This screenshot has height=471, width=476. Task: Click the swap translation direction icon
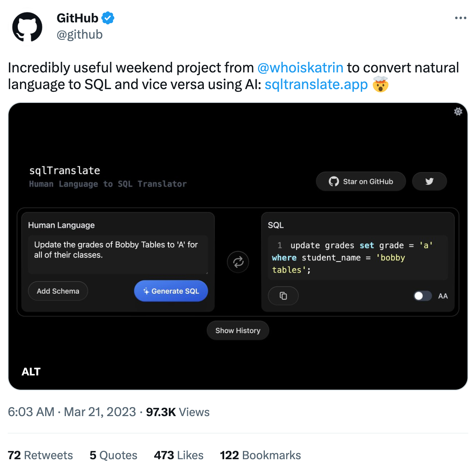(238, 262)
